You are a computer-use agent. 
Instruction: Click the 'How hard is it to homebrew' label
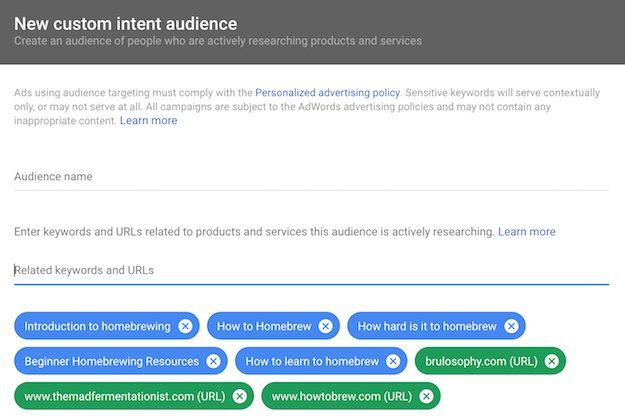pos(425,326)
